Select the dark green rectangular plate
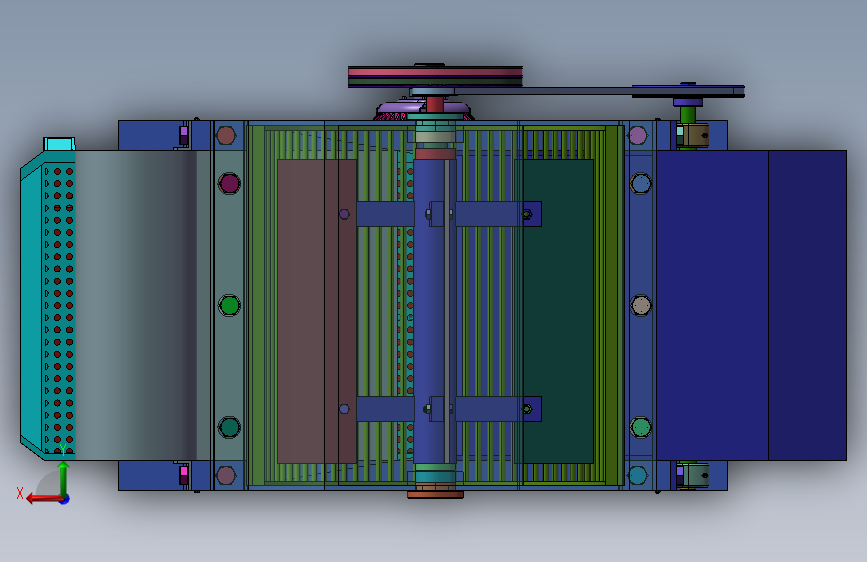The width and height of the screenshot is (867, 562). point(557,311)
